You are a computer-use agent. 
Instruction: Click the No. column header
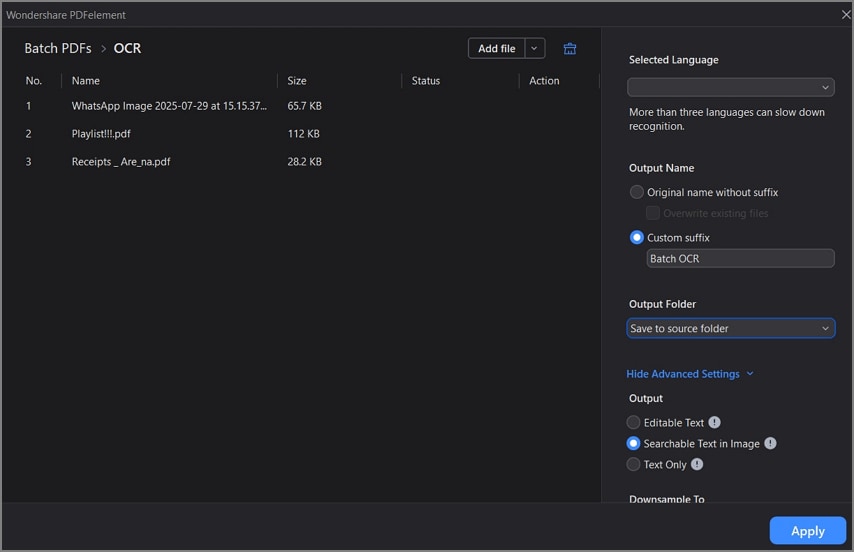pyautogui.click(x=34, y=81)
